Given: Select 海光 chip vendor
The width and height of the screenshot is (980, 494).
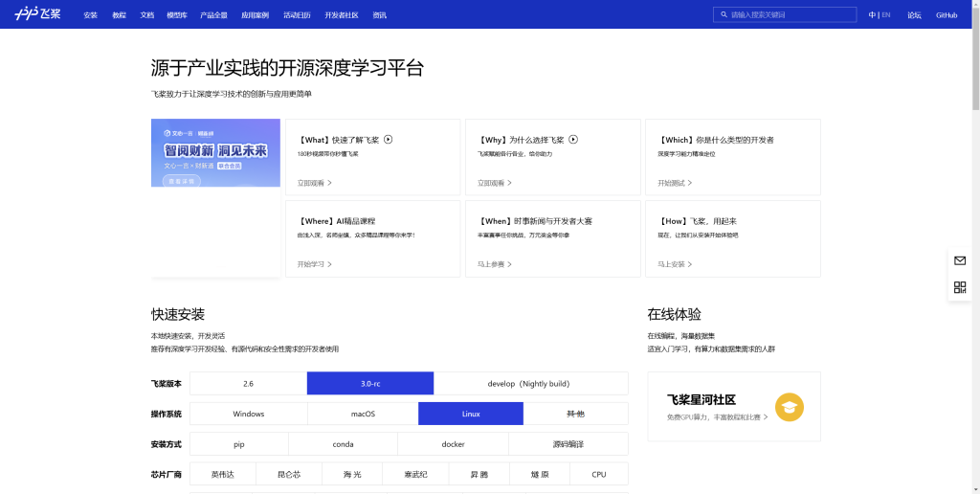Looking at the screenshot, I should (352, 475).
